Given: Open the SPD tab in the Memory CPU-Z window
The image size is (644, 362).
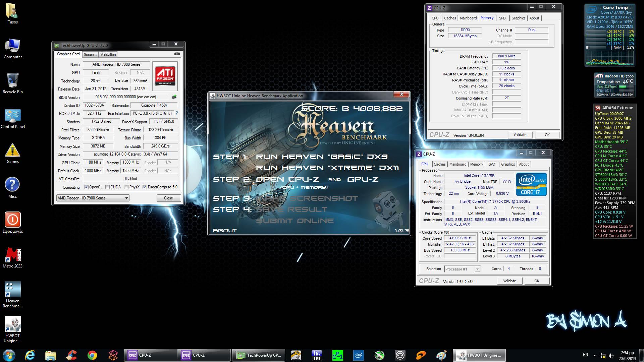Looking at the screenshot, I should (x=502, y=18).
